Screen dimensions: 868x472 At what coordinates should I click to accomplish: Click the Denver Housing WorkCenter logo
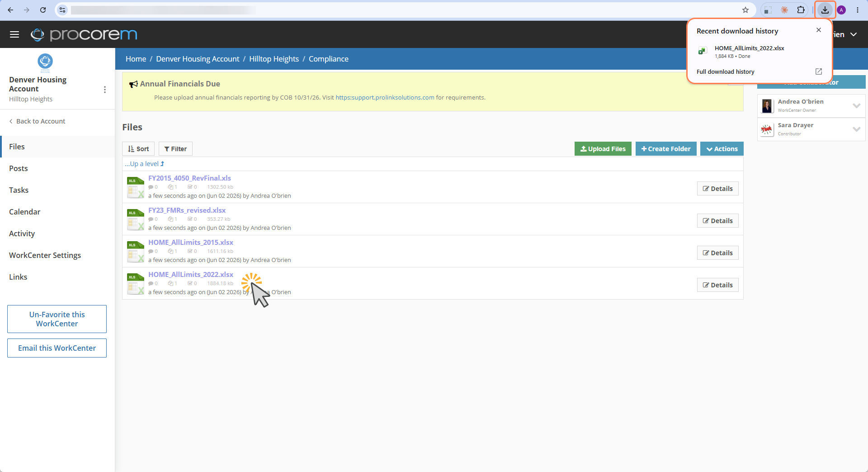coord(45,62)
